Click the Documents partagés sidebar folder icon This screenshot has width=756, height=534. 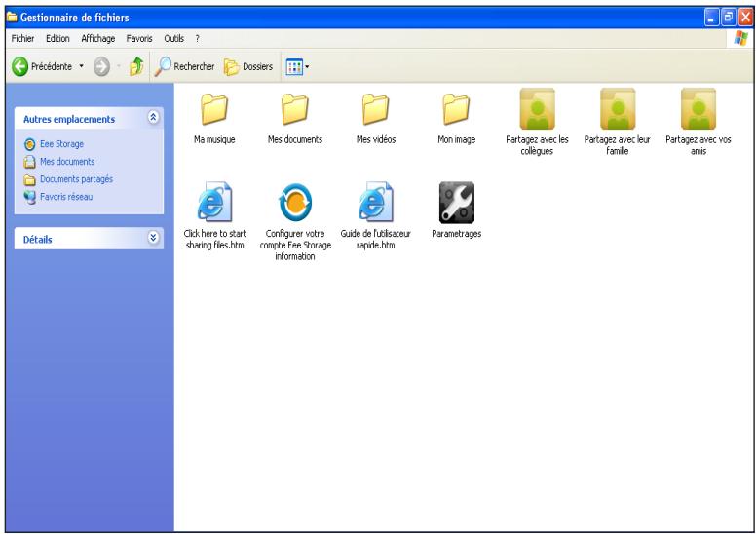pyautogui.click(x=30, y=180)
